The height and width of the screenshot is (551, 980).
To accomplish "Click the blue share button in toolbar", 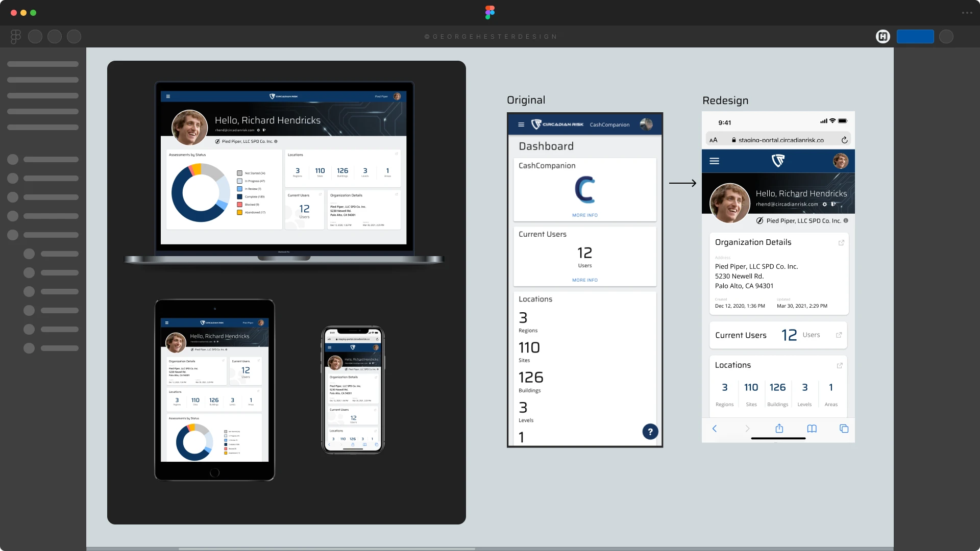I will 915,36.
